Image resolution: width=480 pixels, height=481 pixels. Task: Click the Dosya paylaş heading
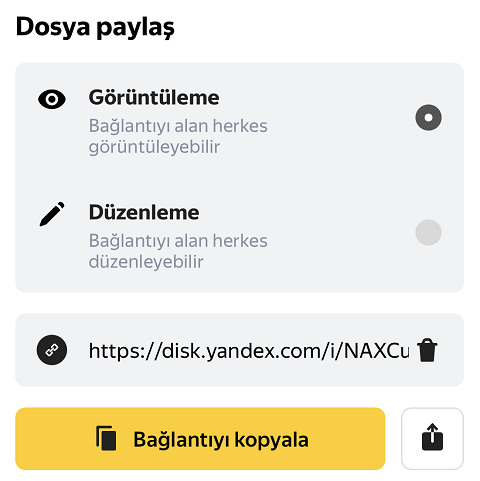(x=95, y=27)
